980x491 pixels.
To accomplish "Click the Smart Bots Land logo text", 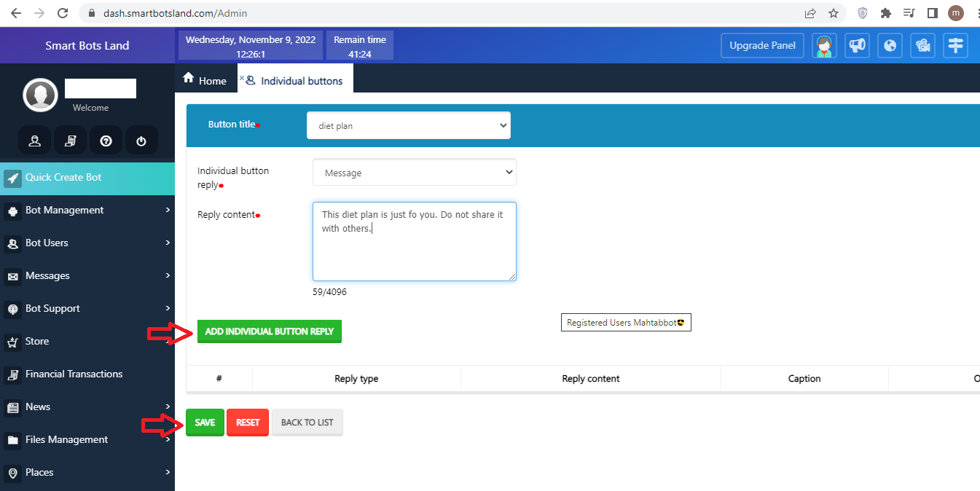I will coord(87,45).
